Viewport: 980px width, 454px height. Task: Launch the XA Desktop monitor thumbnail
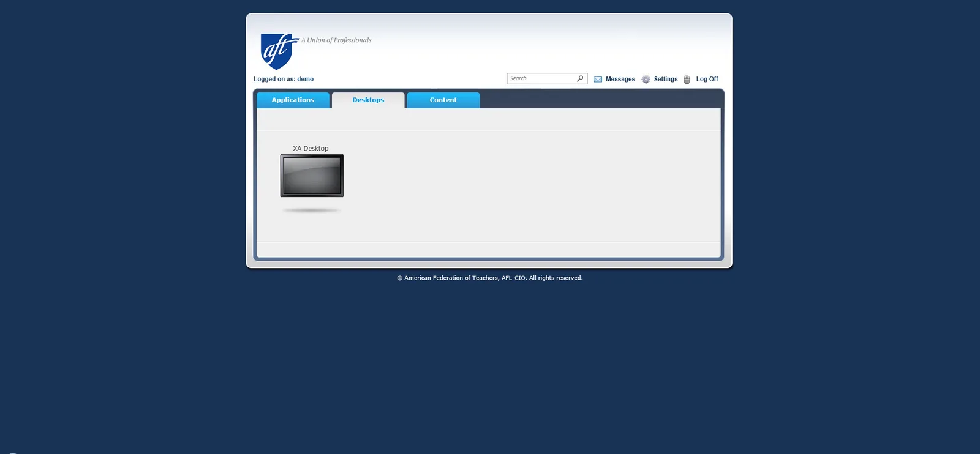click(312, 176)
